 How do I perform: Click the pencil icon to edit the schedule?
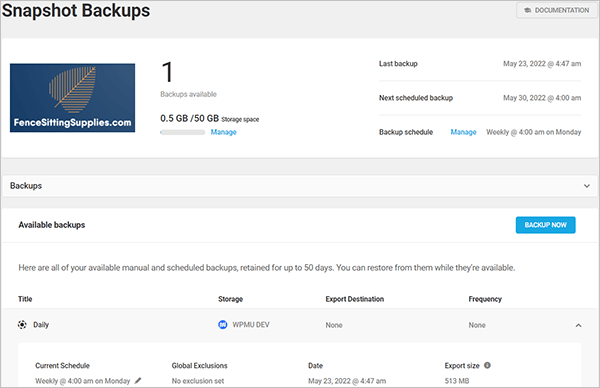click(x=138, y=380)
